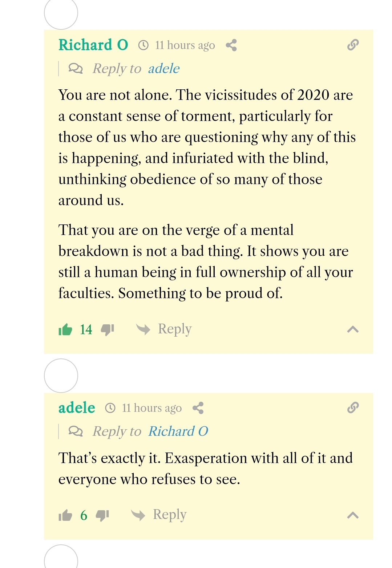Upvote adele's comment

pos(65,515)
